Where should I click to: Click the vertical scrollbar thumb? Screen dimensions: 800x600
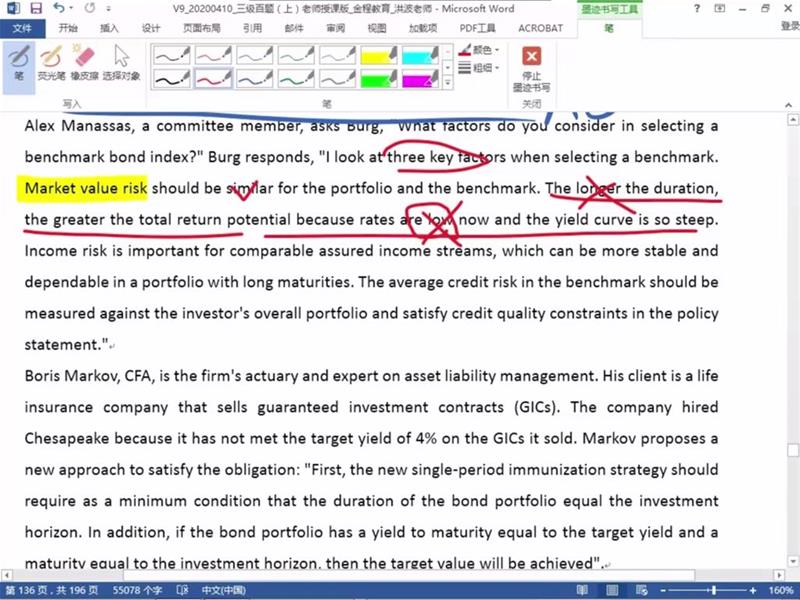(x=793, y=451)
